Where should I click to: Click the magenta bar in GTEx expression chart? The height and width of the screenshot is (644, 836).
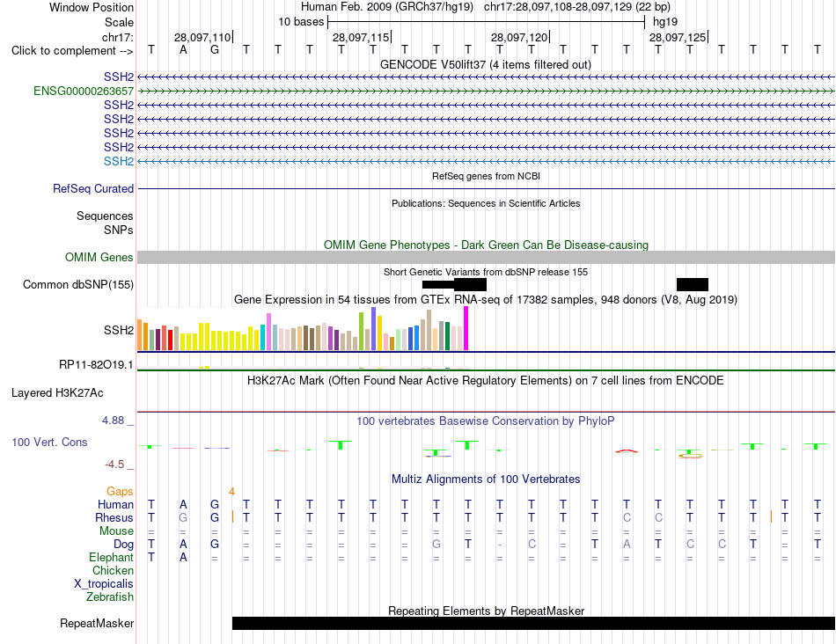click(466, 328)
